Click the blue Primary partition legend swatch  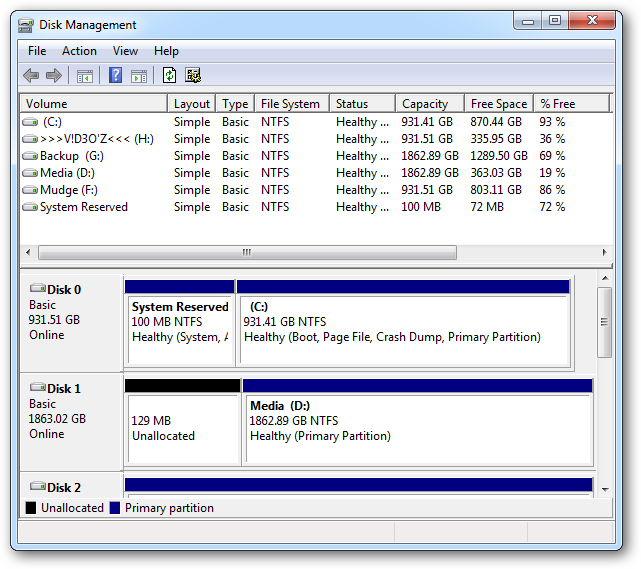click(x=115, y=508)
